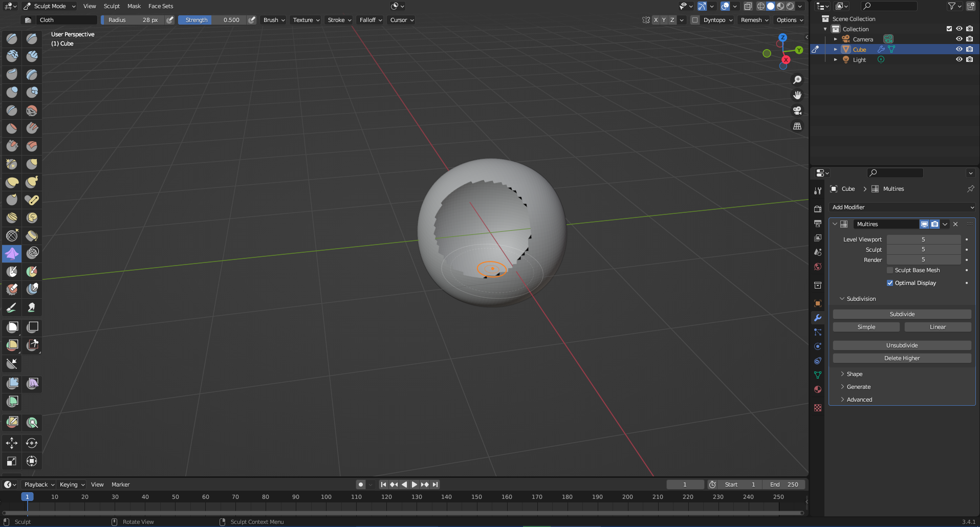Expand the Shape panel section

(x=855, y=374)
